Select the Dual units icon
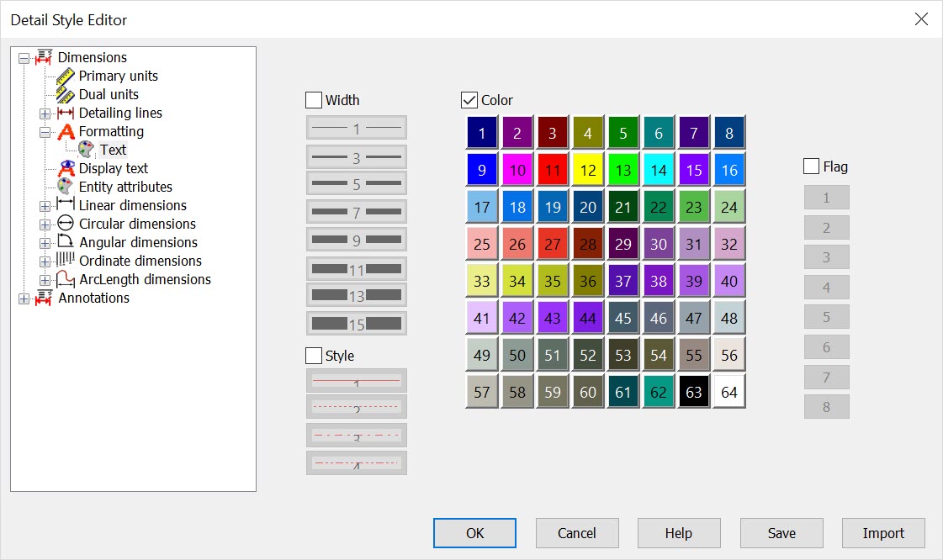Viewport: 943px width, 560px height. (66, 94)
